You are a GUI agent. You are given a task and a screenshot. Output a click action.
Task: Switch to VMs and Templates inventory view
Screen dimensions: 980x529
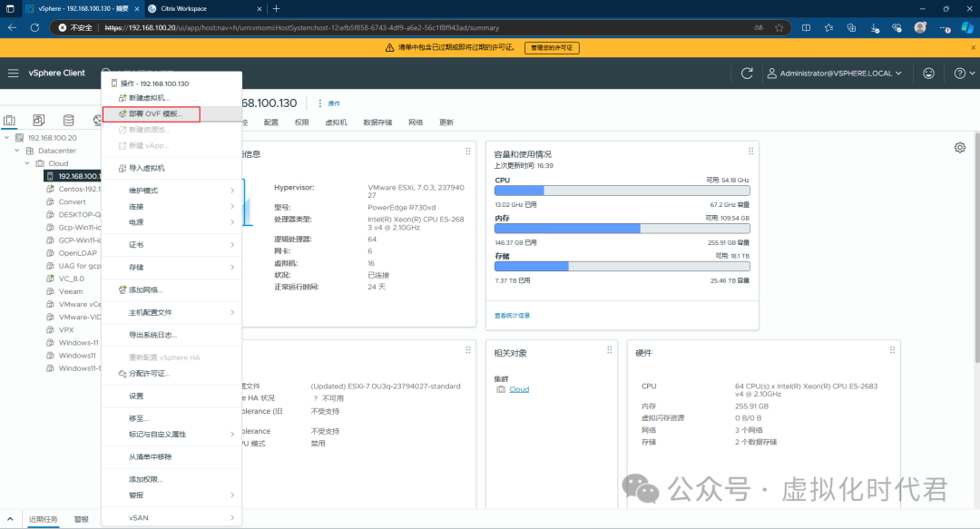[39, 120]
